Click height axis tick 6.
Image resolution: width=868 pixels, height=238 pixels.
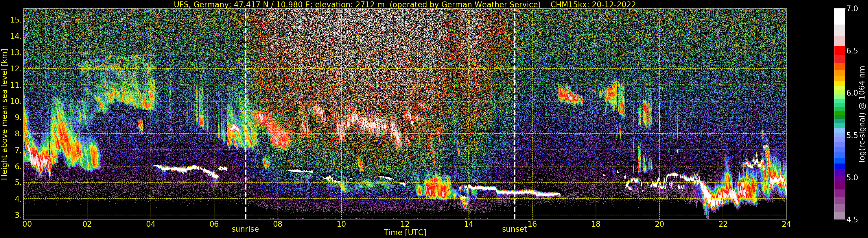tap(18, 166)
